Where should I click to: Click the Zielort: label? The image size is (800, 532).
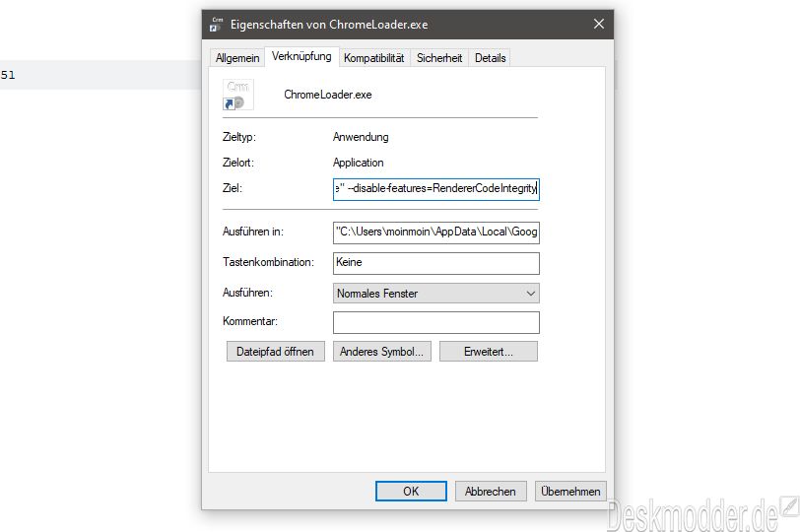tap(238, 163)
